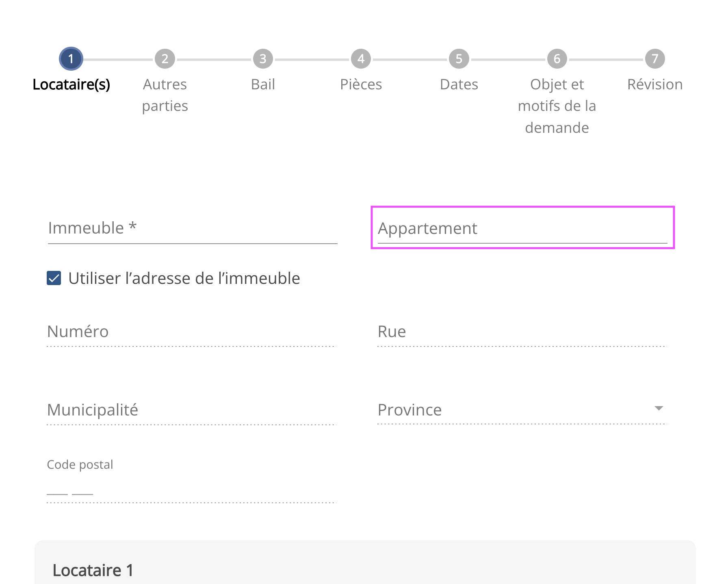Image resolution: width=728 pixels, height=584 pixels.
Task: Click the step 4 circle icon
Action: 361,59
